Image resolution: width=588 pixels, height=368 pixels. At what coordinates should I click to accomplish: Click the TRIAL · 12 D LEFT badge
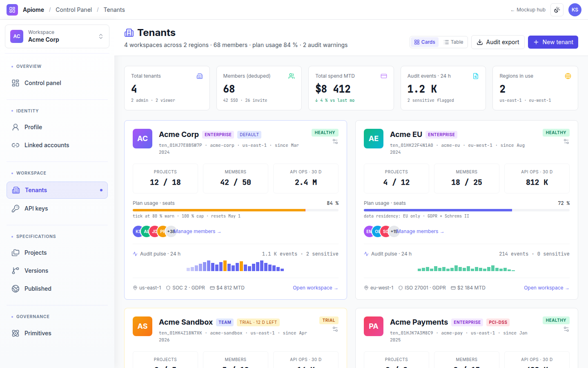click(258, 322)
